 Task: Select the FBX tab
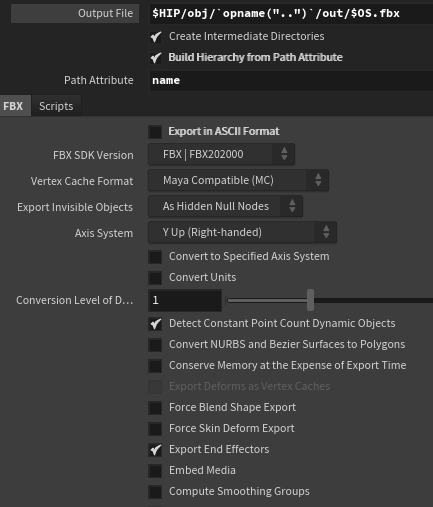tap(13, 106)
